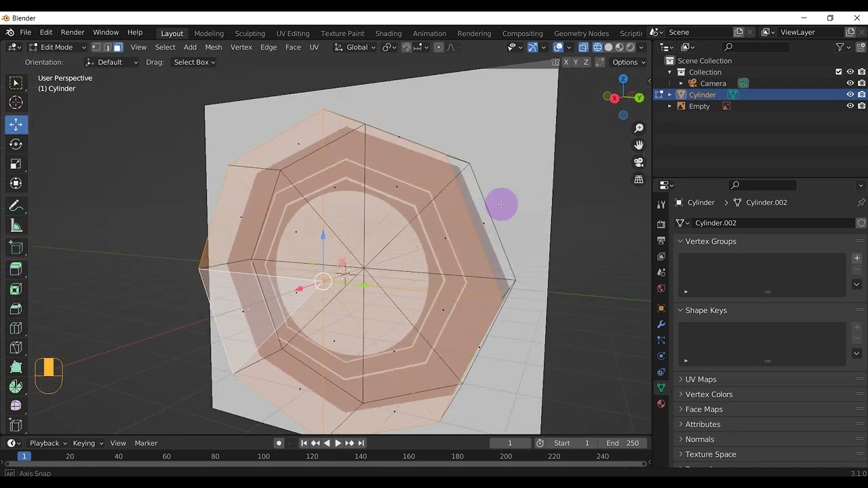
Task: Toggle camera view icon
Action: coord(639,163)
